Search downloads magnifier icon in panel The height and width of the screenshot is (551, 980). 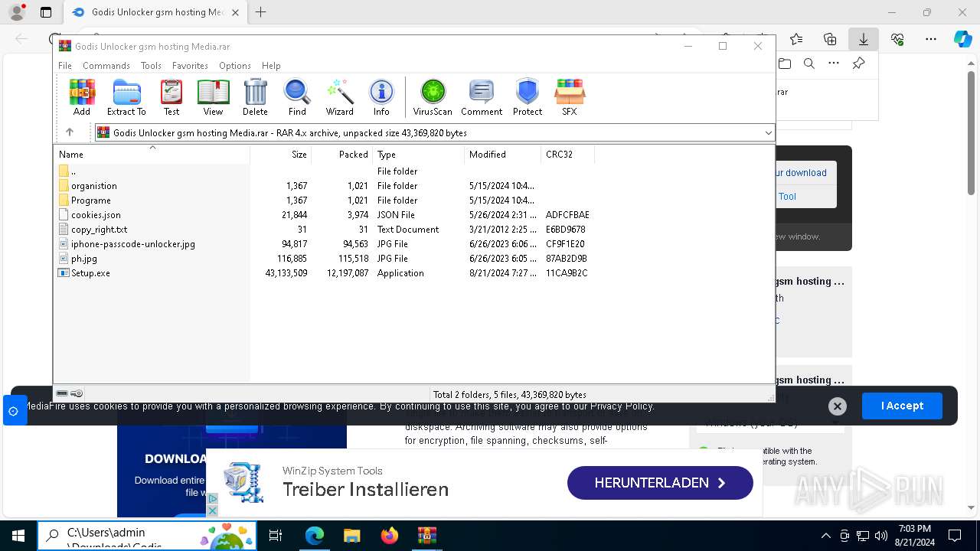click(x=809, y=64)
